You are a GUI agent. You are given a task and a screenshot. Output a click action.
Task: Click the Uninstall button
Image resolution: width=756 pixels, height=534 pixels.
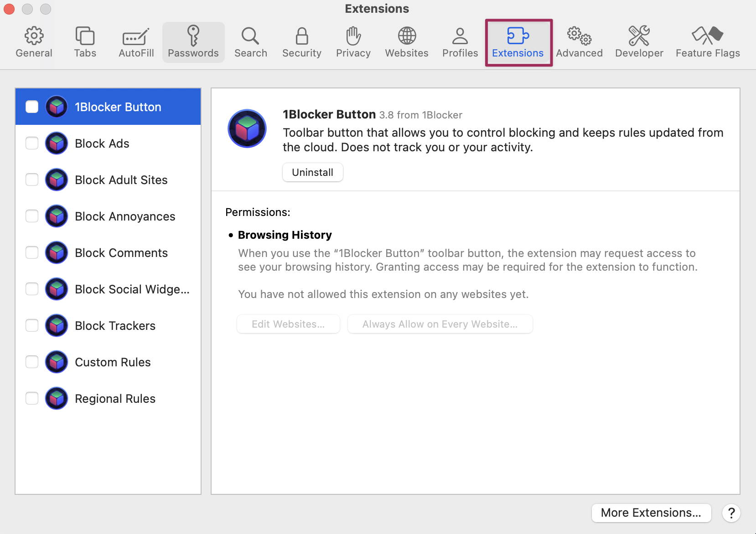[312, 172]
